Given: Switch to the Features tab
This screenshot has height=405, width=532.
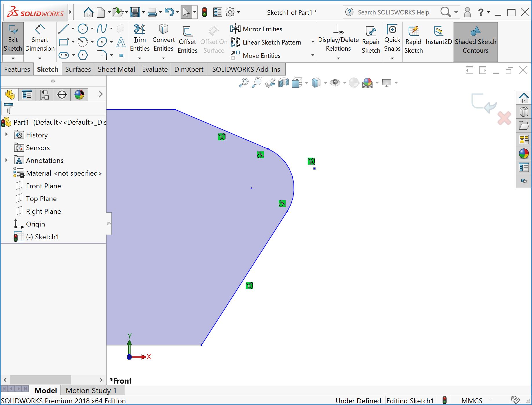Looking at the screenshot, I should point(17,69).
